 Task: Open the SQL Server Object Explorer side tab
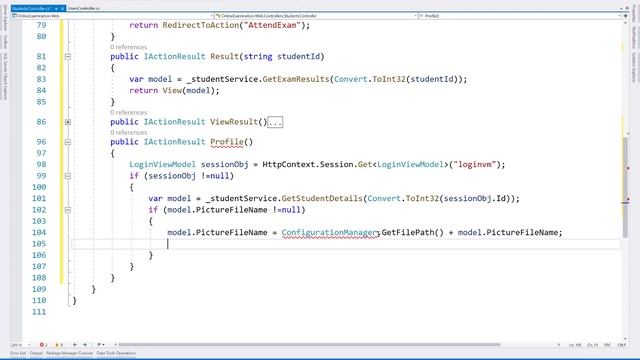click(5, 76)
